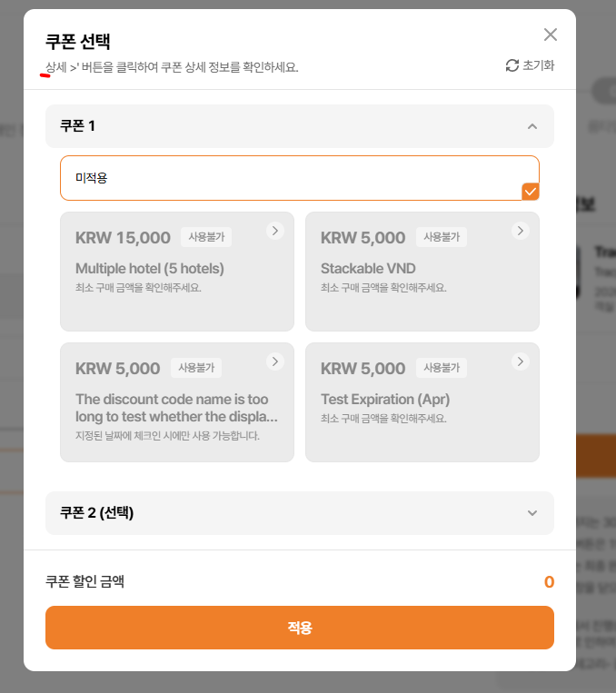The width and height of the screenshot is (616, 693).
Task: Collapse the 쿠폰 1 section chevron
Action: point(532,126)
